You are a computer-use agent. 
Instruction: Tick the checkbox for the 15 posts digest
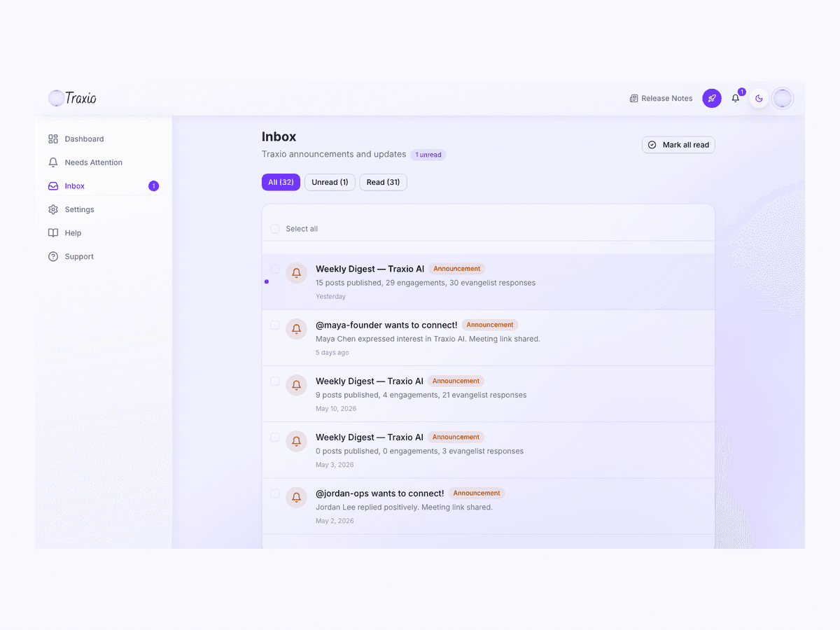pos(275,269)
